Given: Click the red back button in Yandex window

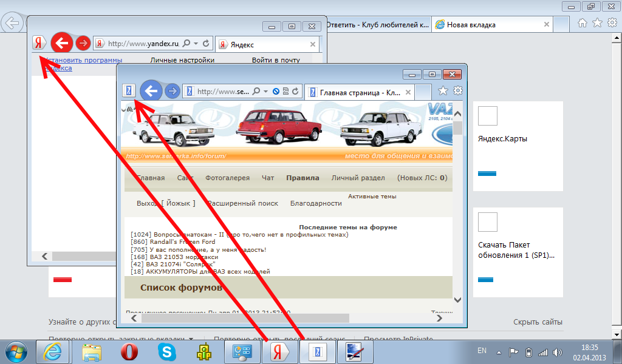Looking at the screenshot, I should click(61, 43).
